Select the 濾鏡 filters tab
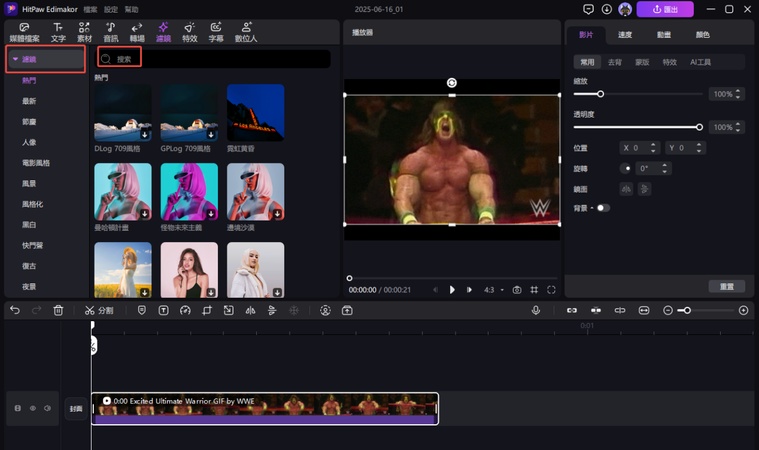 point(163,32)
